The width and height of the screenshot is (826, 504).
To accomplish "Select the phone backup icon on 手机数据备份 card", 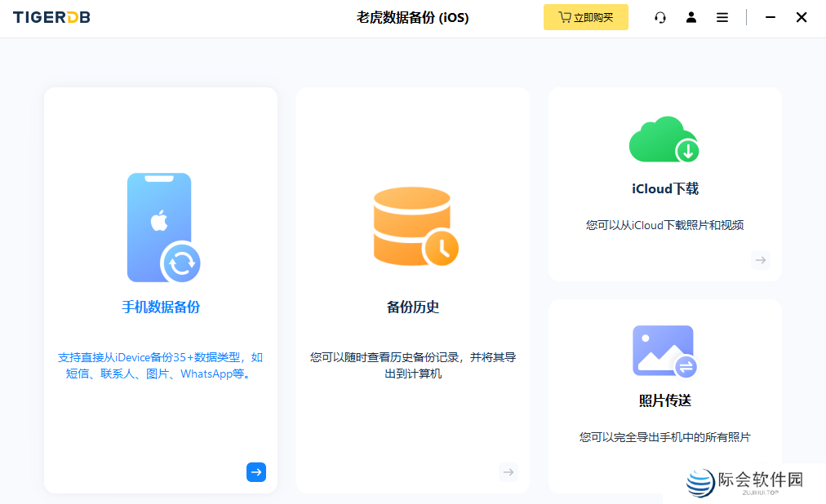I will pyautogui.click(x=160, y=227).
